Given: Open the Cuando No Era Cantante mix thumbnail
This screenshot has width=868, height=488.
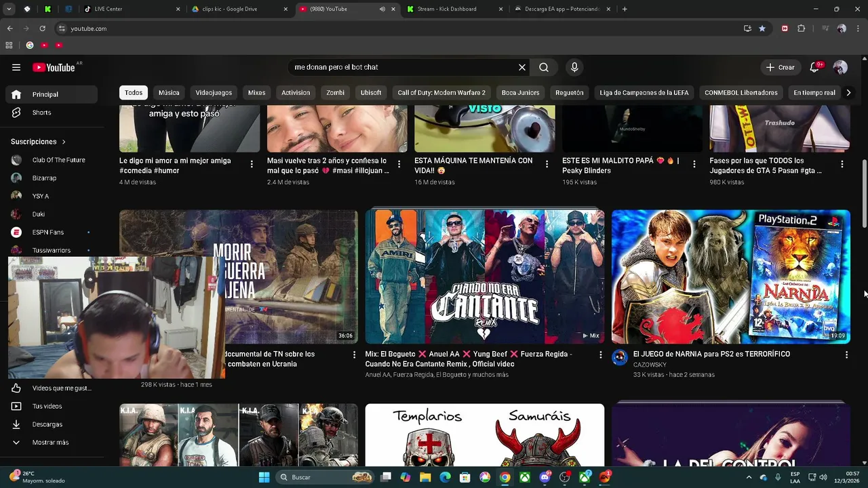Looking at the screenshot, I should [x=485, y=277].
